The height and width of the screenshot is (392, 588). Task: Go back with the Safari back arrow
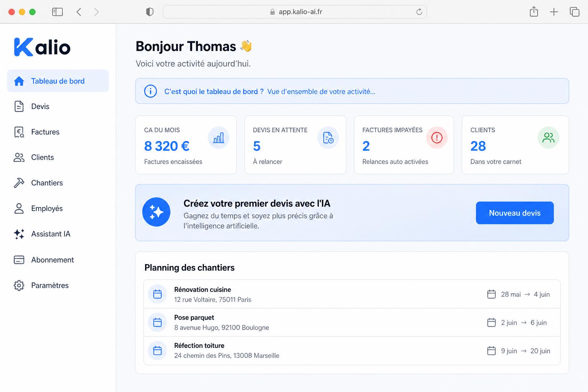coord(79,12)
